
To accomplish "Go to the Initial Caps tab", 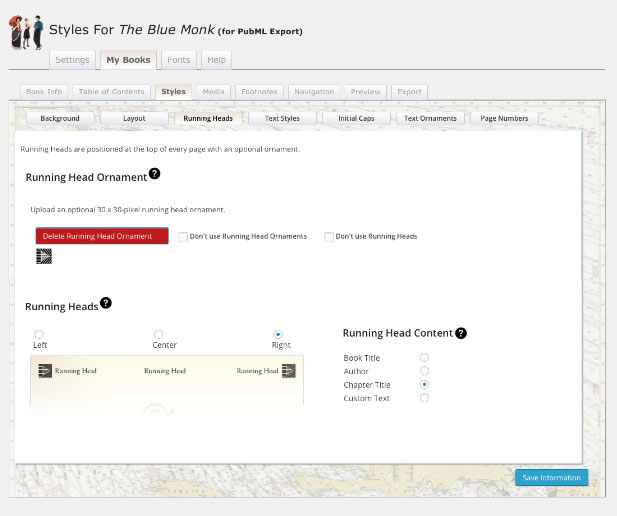I will [x=356, y=118].
